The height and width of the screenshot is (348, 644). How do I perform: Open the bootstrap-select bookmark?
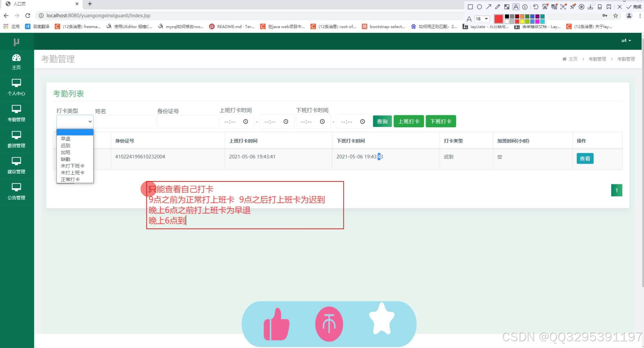(x=384, y=26)
